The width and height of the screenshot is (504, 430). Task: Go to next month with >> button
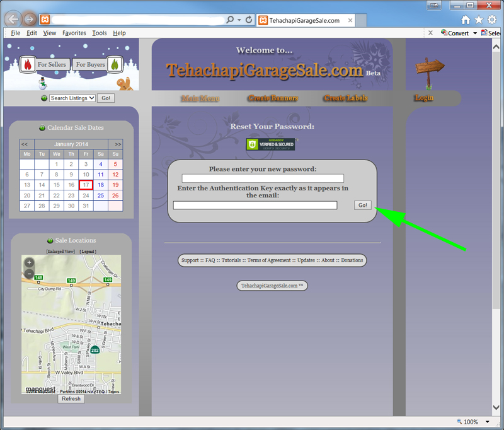[x=118, y=144]
